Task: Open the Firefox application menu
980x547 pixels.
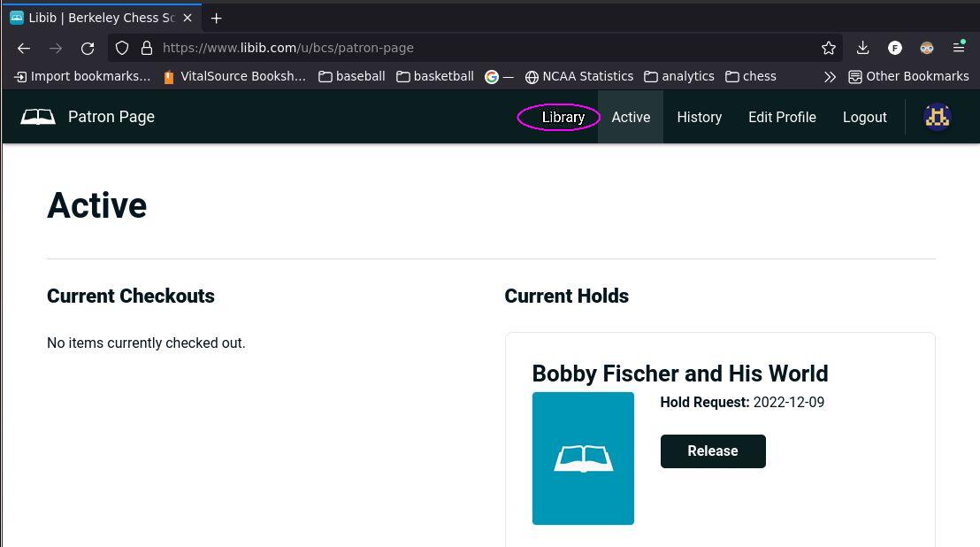Action: [x=959, y=48]
